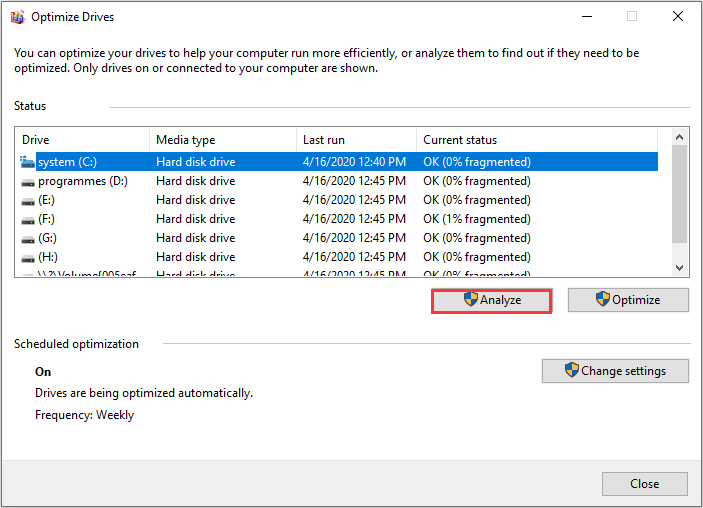Click the OK (1% fragmented) status cell

pyautogui.click(x=477, y=219)
